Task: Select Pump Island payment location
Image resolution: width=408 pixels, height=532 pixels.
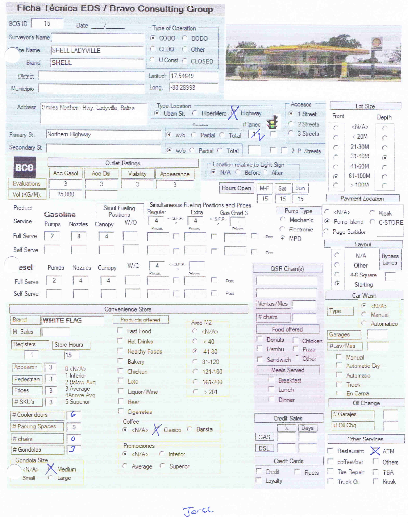Action: pyautogui.click(x=327, y=221)
